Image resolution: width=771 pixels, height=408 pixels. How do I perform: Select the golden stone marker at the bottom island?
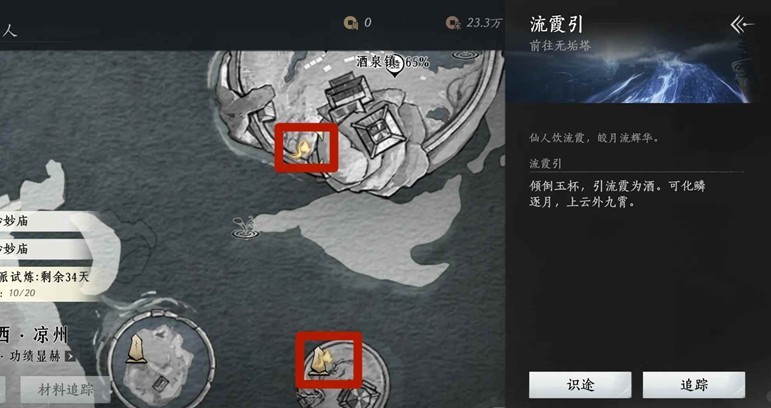322,361
